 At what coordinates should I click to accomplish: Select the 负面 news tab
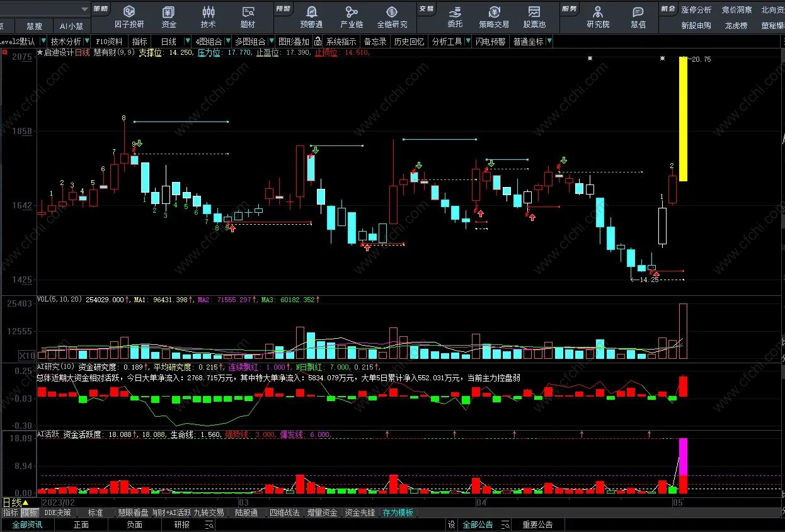(x=134, y=524)
